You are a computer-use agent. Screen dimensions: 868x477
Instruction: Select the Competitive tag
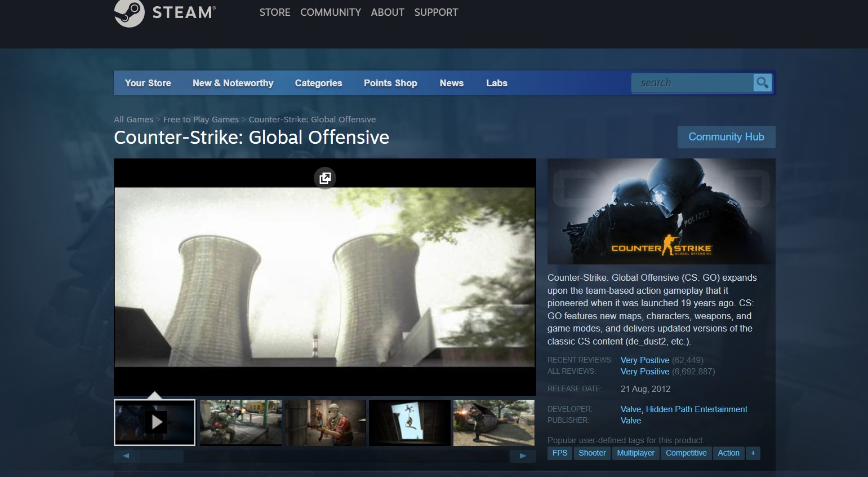(x=686, y=453)
